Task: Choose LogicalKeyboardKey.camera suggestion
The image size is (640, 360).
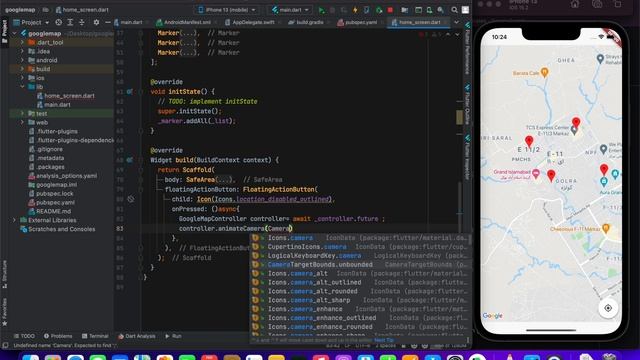Action: click(x=359, y=256)
